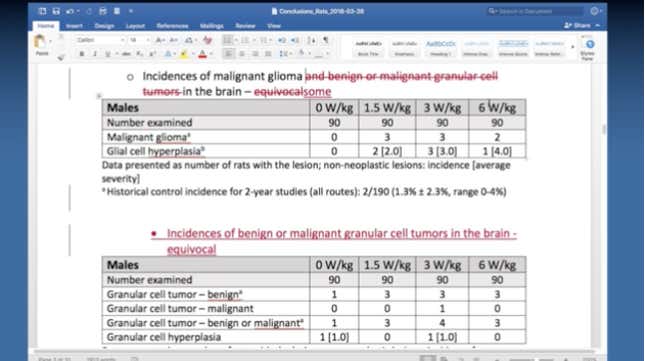The width and height of the screenshot is (645, 361).
Task: Switch to the Mailings tab
Action: tap(211, 26)
